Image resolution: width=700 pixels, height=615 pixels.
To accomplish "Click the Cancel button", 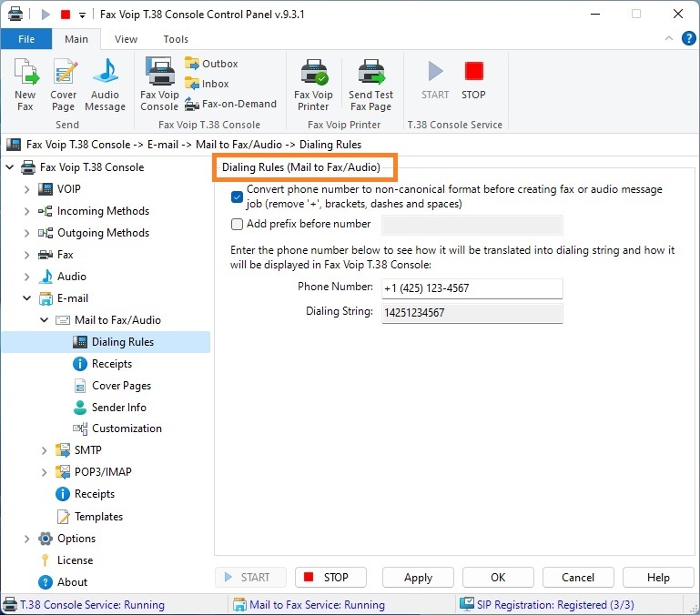I will [578, 578].
